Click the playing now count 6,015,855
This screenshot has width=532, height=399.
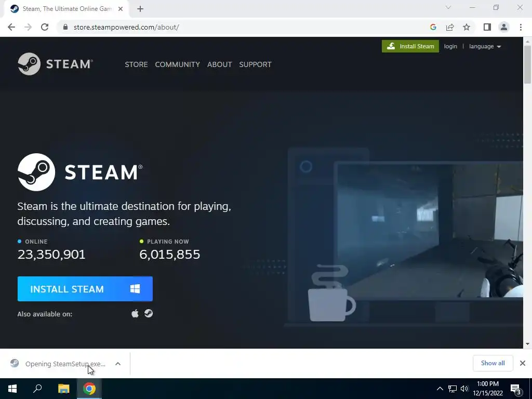(170, 254)
